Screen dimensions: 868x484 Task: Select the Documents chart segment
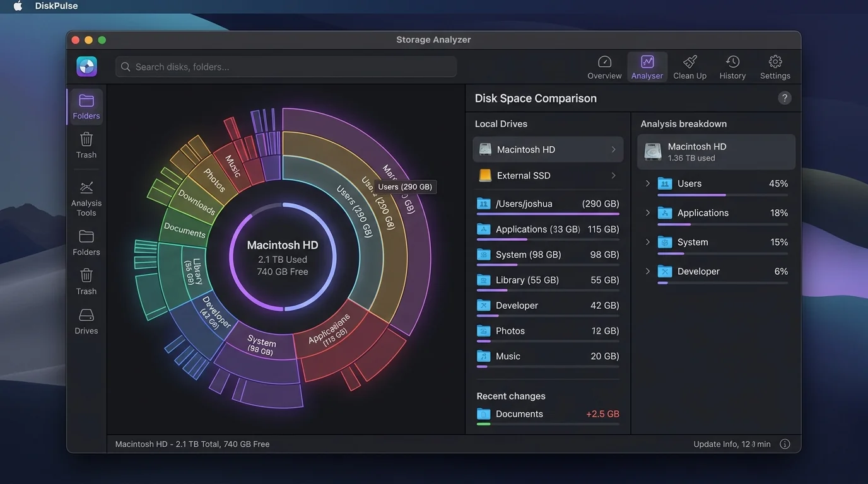(x=185, y=231)
